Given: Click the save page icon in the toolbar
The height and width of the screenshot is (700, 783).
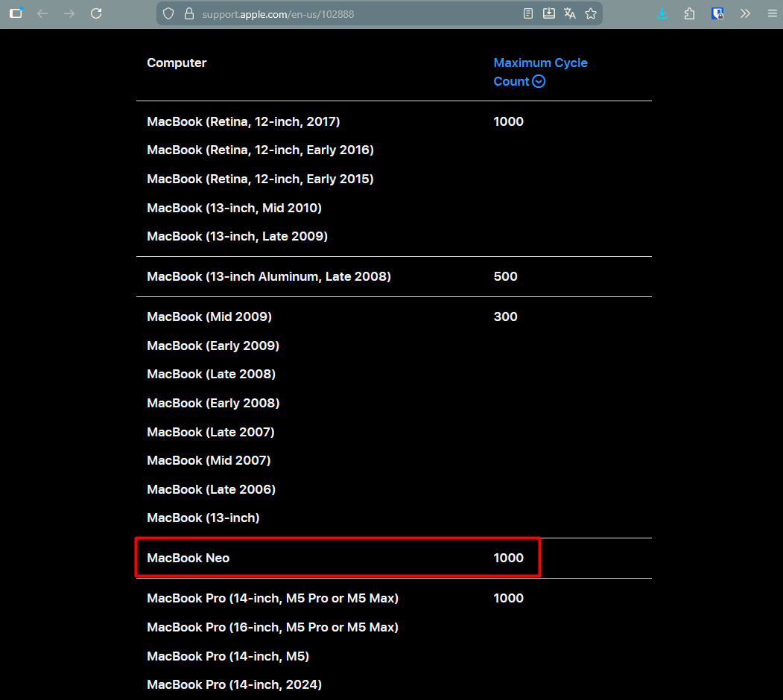Looking at the screenshot, I should pos(549,13).
